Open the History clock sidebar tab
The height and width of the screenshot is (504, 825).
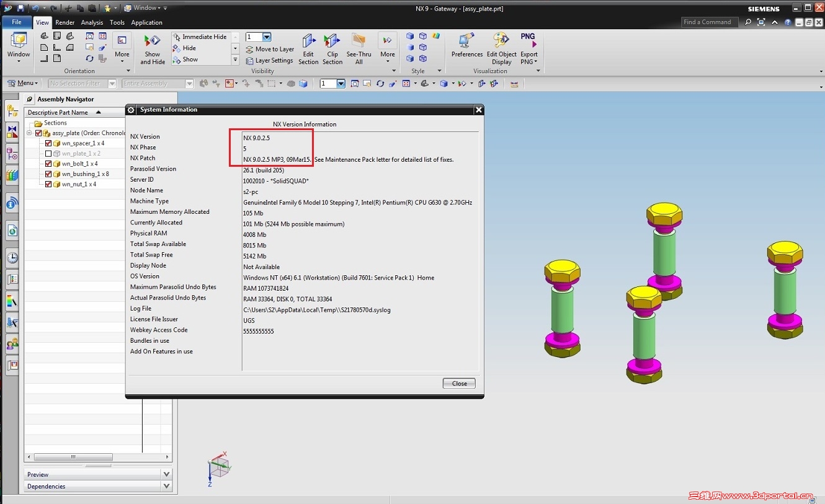tap(12, 258)
